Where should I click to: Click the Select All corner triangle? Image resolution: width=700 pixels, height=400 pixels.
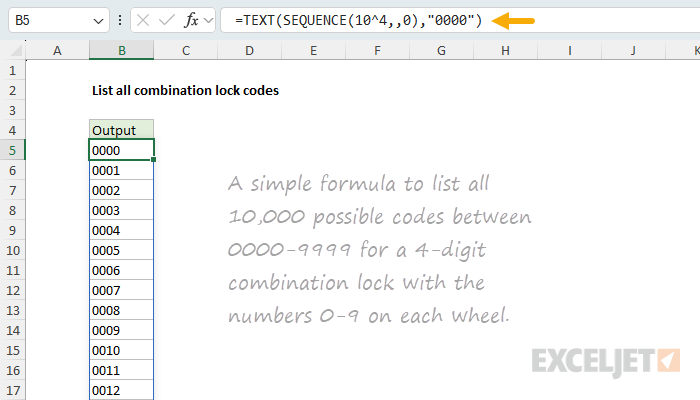[16, 51]
